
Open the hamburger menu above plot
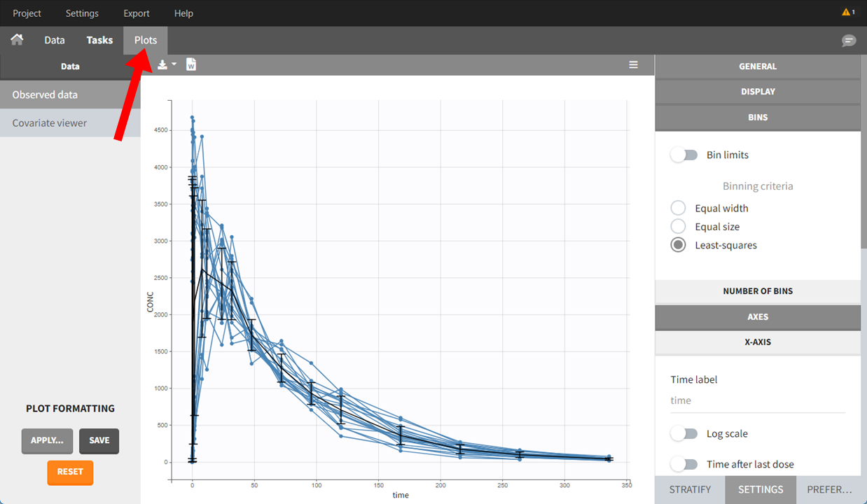[633, 65]
